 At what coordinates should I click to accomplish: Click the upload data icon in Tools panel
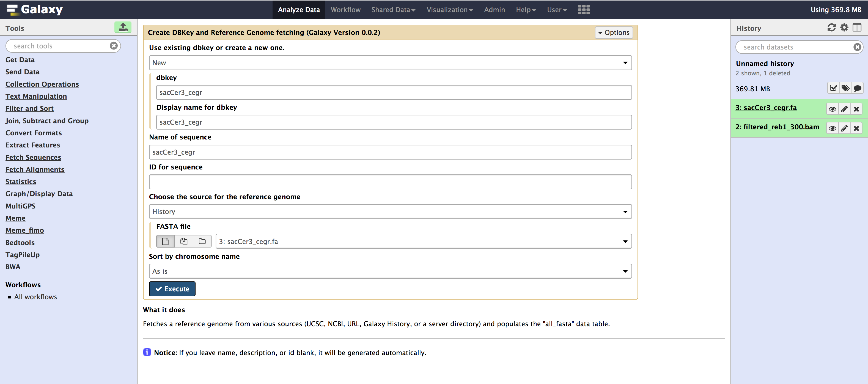click(123, 27)
